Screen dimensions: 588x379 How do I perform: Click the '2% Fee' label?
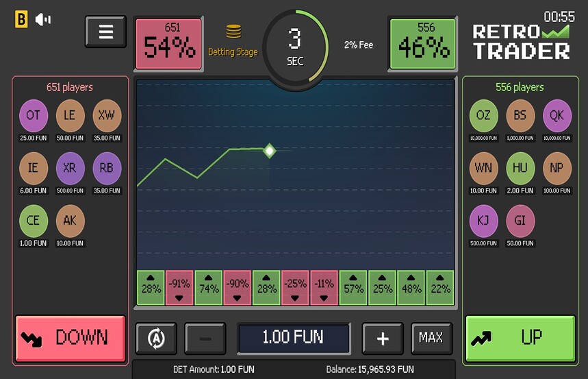coord(359,45)
